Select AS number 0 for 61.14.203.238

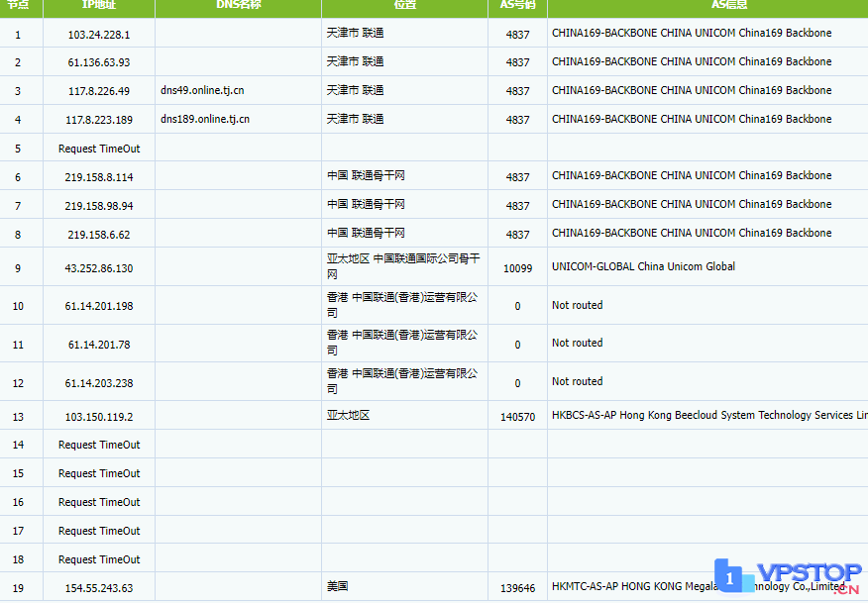[x=517, y=383]
